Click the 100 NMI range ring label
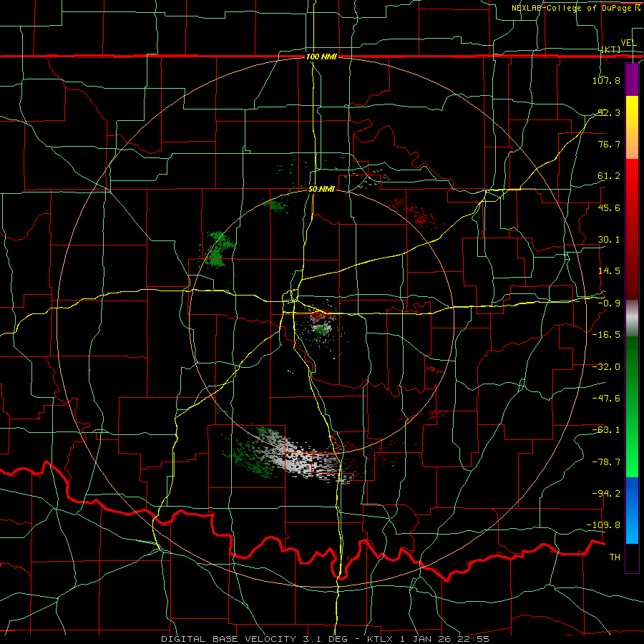 (x=321, y=57)
